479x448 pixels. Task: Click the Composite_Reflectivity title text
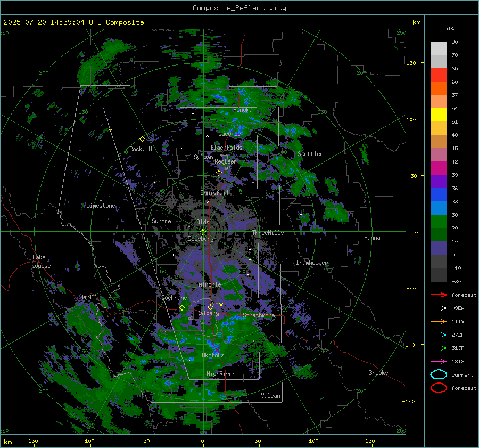point(240,8)
